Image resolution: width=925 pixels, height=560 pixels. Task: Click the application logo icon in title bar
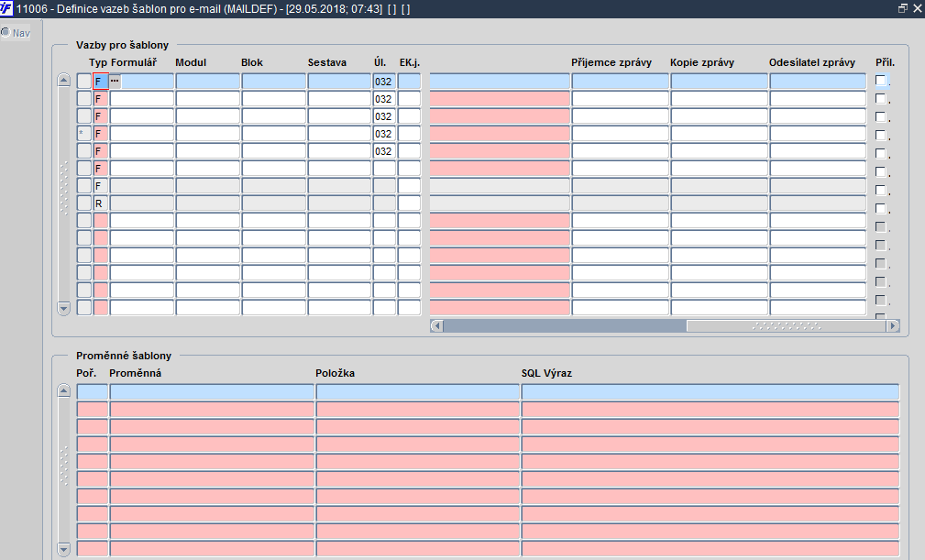[6, 9]
